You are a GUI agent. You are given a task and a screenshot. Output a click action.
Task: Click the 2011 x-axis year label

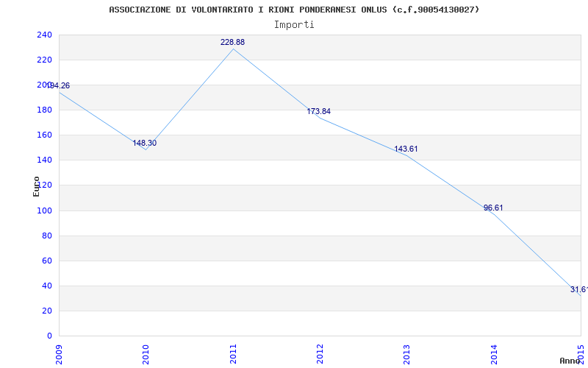233,354
